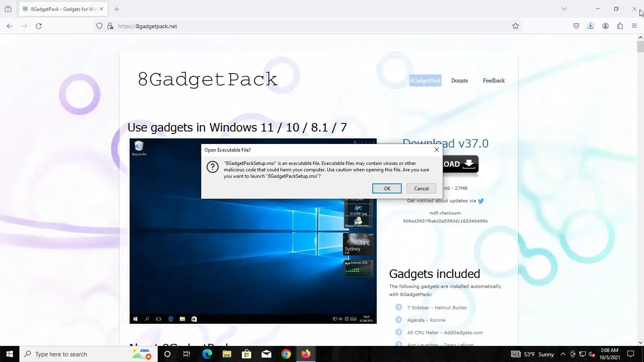Image resolution: width=644 pixels, height=362 pixels.
Task: Open the Windows Start menu
Action: tap(10, 354)
